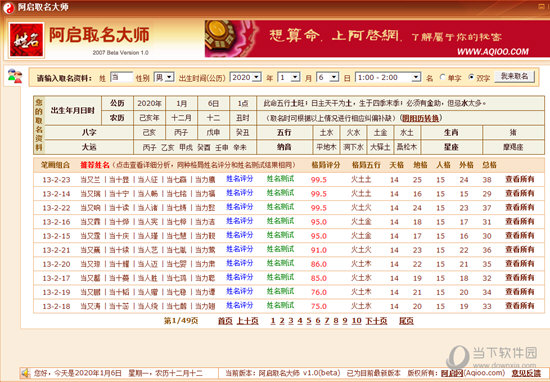Viewport: 550px width, 382px height.
Task: Click the 上十页 previous ten pages link
Action: coord(248,321)
